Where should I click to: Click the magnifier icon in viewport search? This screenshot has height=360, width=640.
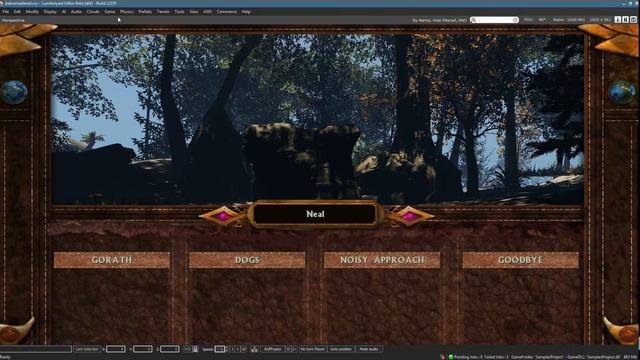473,20
